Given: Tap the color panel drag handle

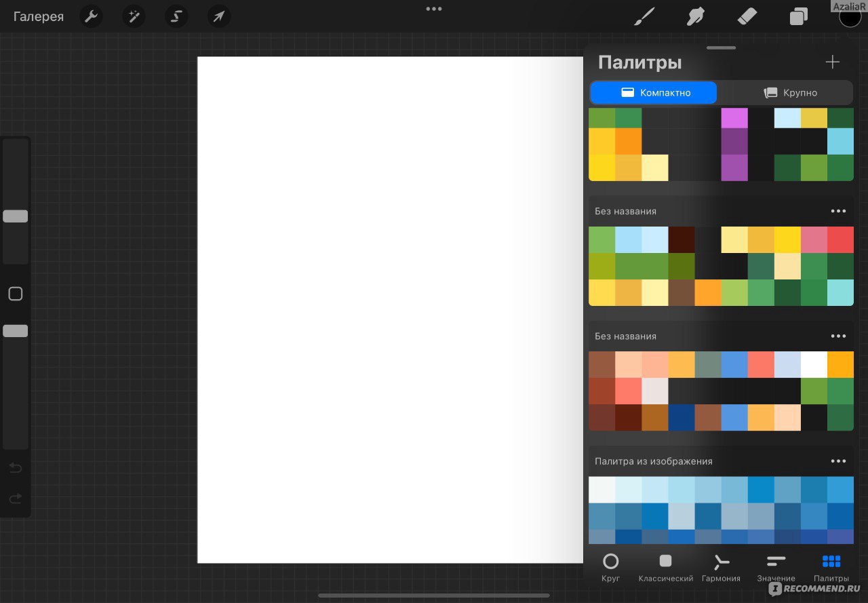Looking at the screenshot, I should pos(721,48).
